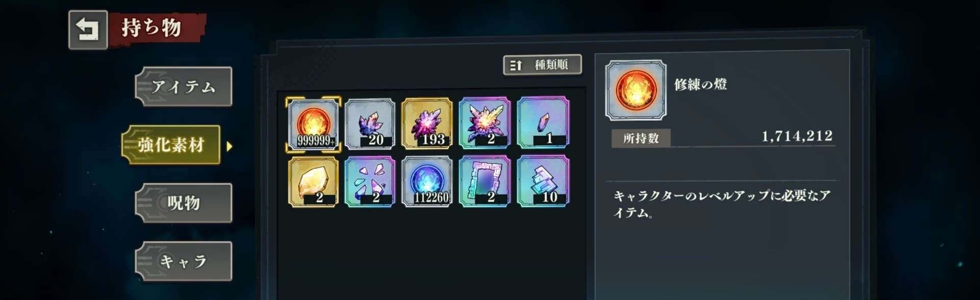Pick the gold-framed crystal with count 193
980x300 pixels.
coord(427,124)
